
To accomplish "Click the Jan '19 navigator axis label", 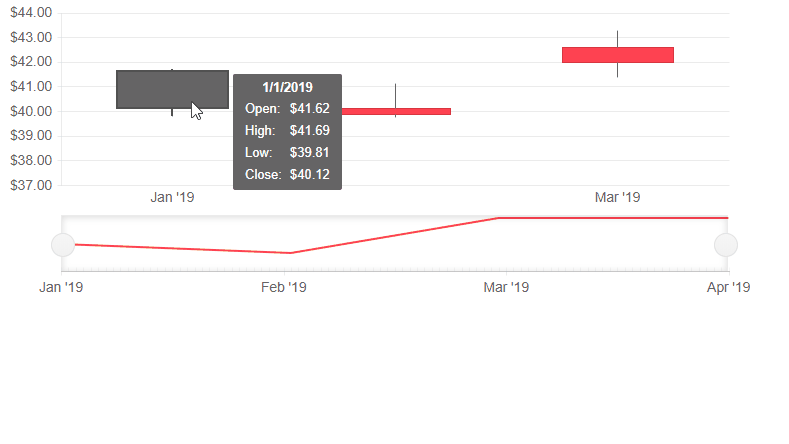I will 61,287.
